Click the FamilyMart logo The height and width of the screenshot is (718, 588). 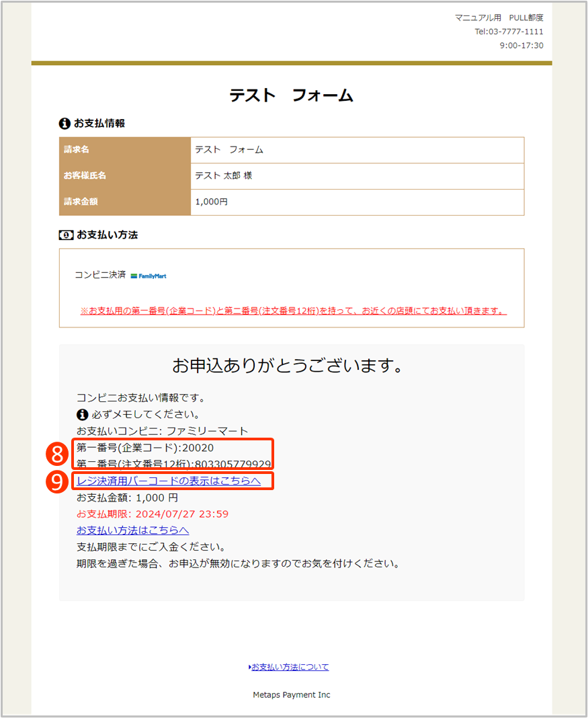pyautogui.click(x=149, y=276)
